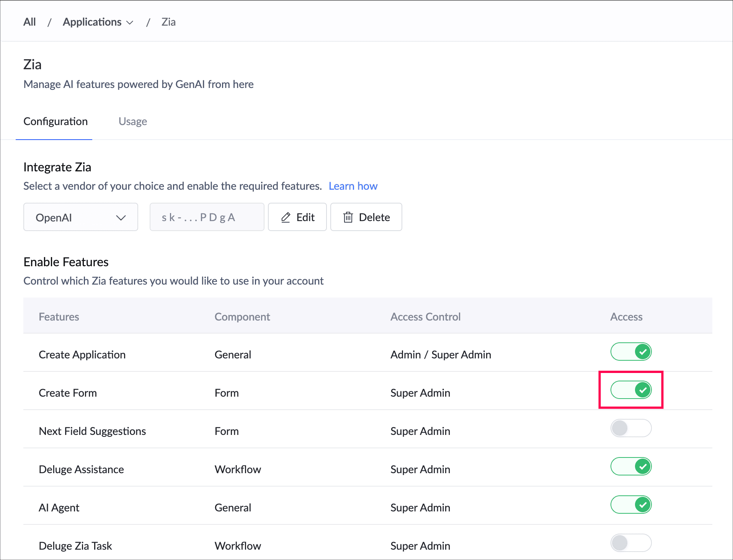Screen dimensions: 733x560
Task: Click the trash icon on Delete button
Action: [x=348, y=217]
